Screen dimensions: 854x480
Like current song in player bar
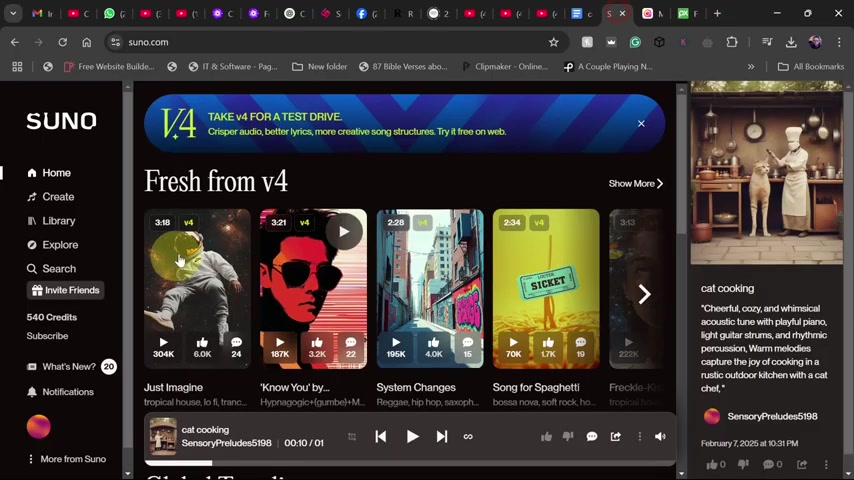(x=546, y=436)
